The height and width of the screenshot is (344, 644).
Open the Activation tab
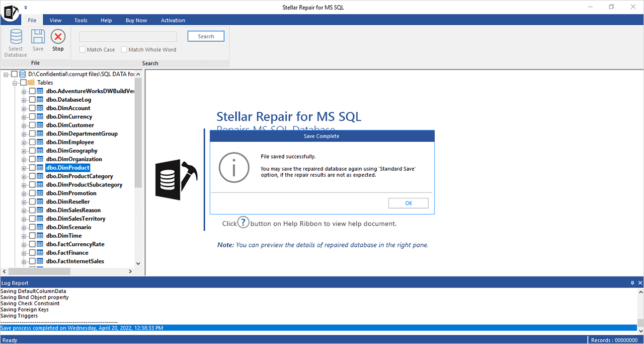(x=173, y=20)
